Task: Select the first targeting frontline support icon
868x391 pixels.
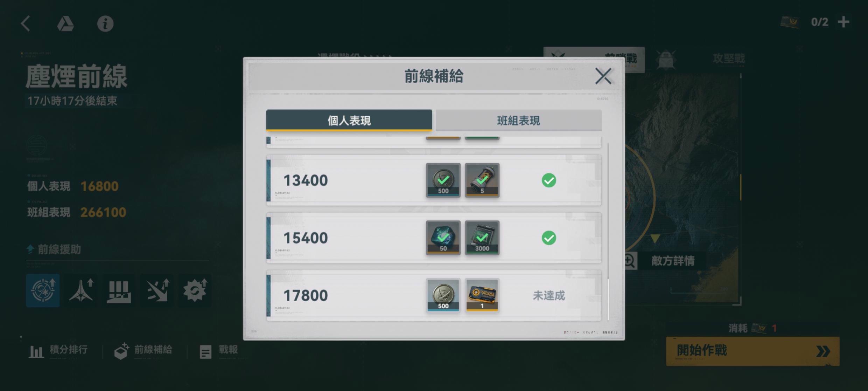Action: tap(43, 290)
